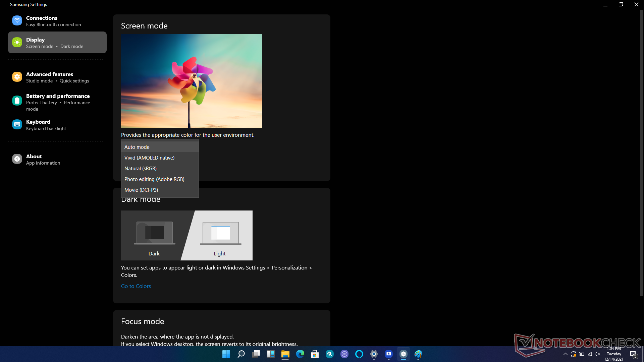The height and width of the screenshot is (362, 644).
Task: Open File Explorer from taskbar
Action: pyautogui.click(x=285, y=354)
